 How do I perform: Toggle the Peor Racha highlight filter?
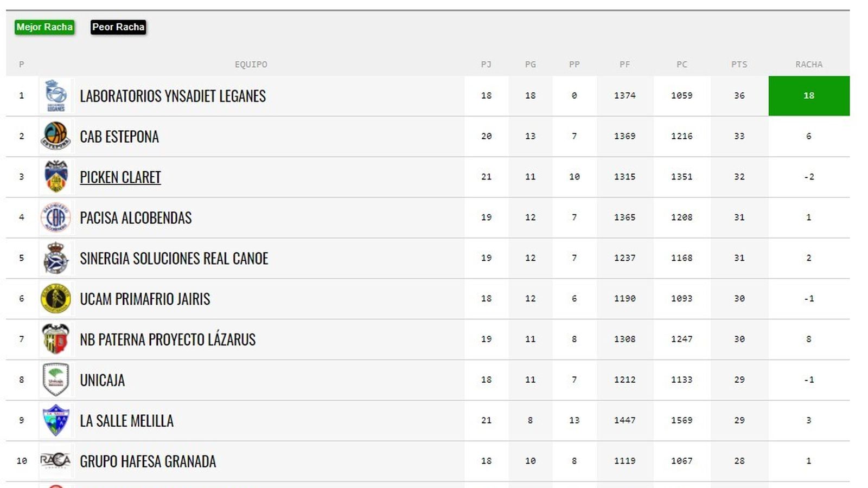118,27
